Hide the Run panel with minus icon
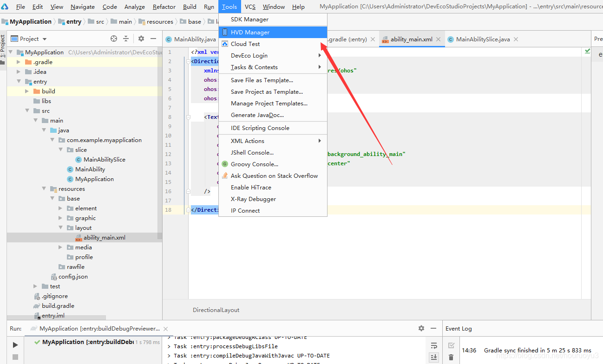The image size is (603, 364). coord(433,328)
